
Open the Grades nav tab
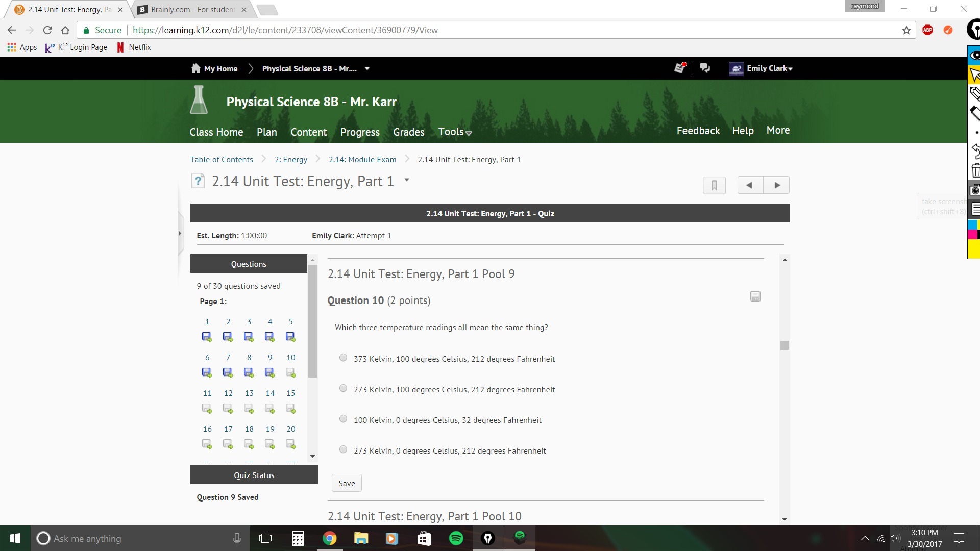(x=408, y=132)
